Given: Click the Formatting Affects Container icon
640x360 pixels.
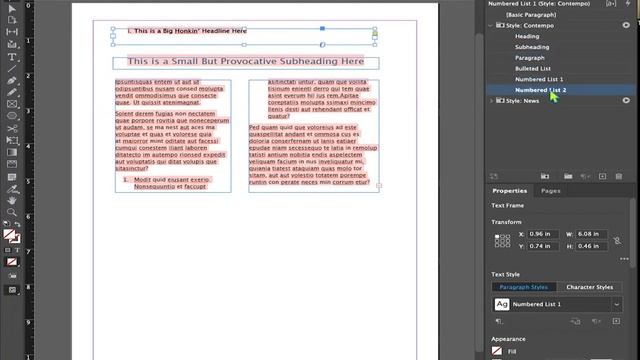Looking at the screenshot, I should point(7,250).
